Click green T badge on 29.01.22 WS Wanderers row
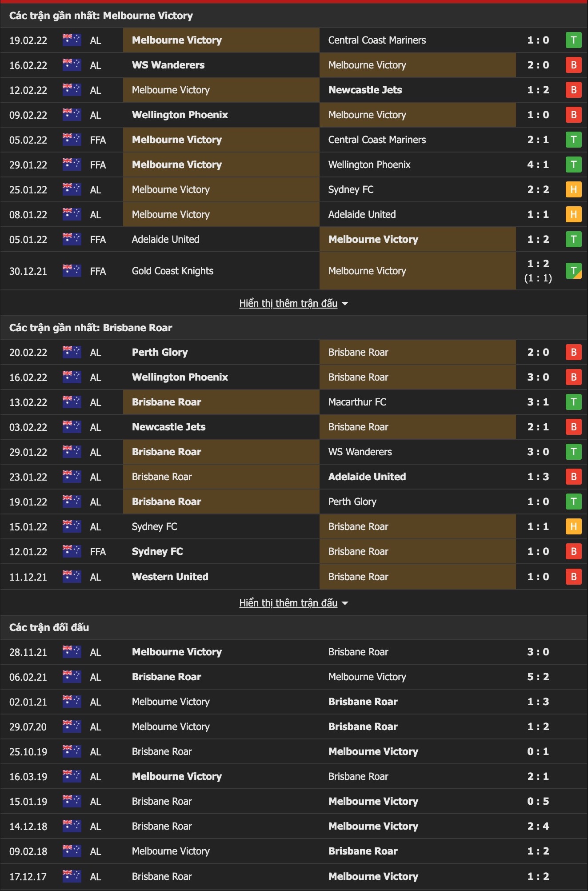The width and height of the screenshot is (588, 891). (573, 452)
